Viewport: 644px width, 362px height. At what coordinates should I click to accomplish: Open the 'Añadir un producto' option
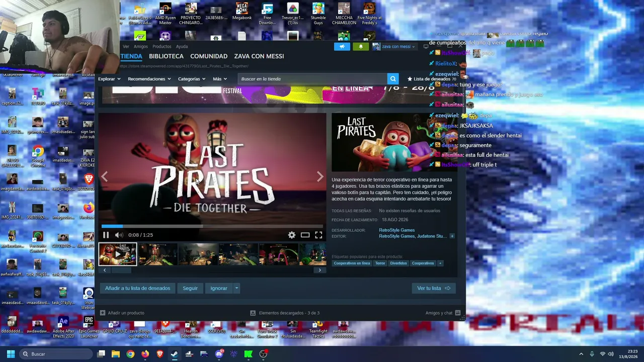click(x=122, y=313)
